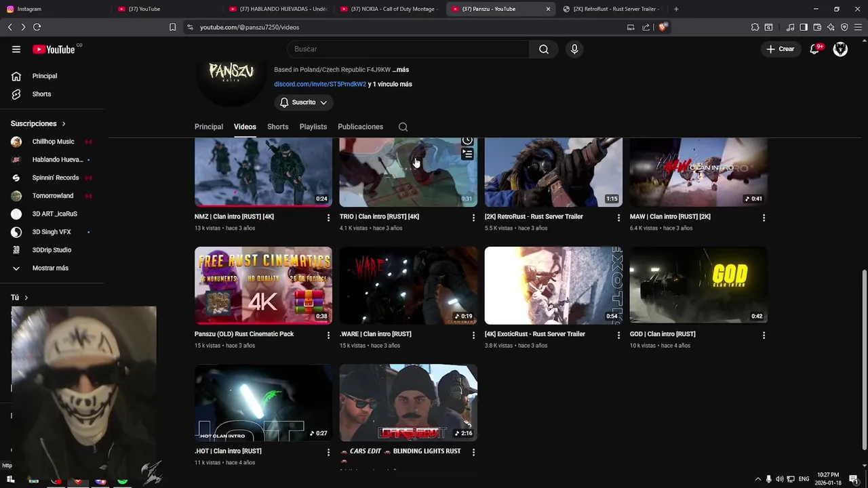Open Brave Playlist music note icon
Viewport: 868px width, 488px height.
[790, 27]
